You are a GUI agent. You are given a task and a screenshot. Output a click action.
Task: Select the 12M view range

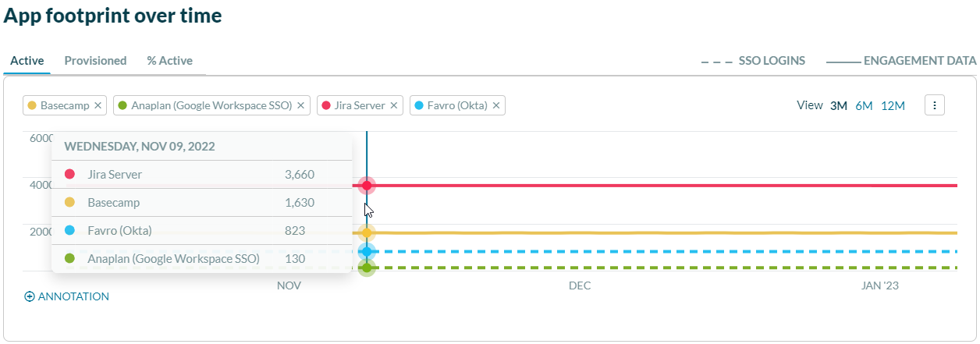point(893,106)
